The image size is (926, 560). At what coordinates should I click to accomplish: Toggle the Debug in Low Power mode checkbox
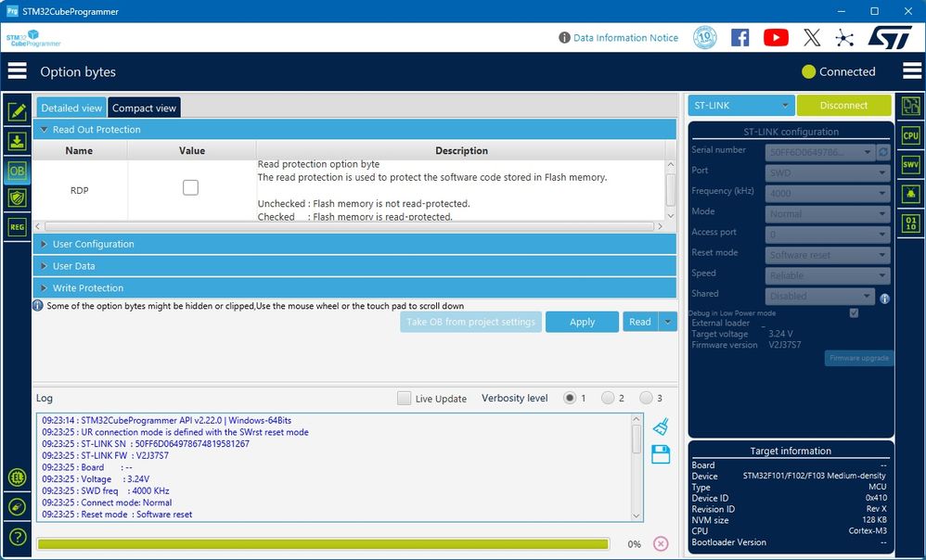click(x=854, y=312)
